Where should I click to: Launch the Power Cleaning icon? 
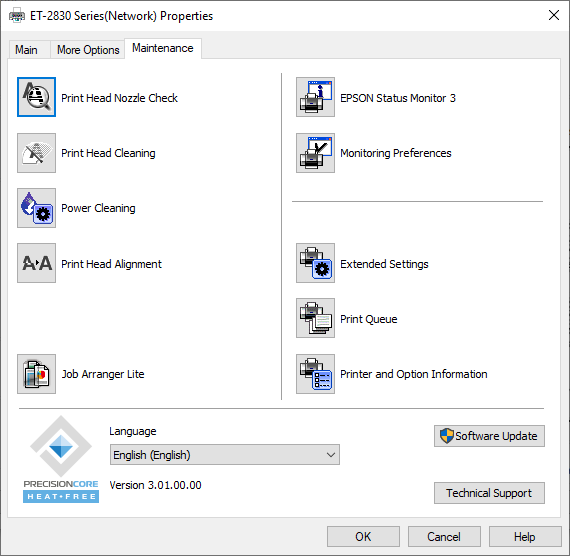pos(36,208)
